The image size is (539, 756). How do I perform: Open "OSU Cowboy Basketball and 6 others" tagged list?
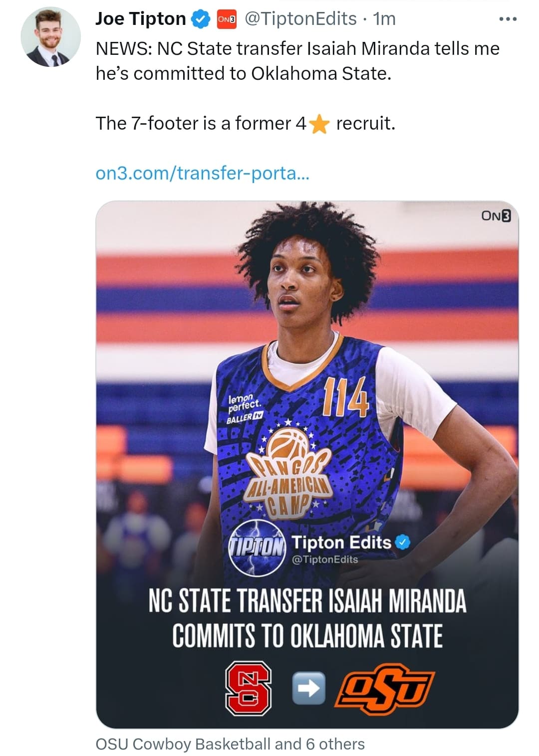(x=230, y=744)
